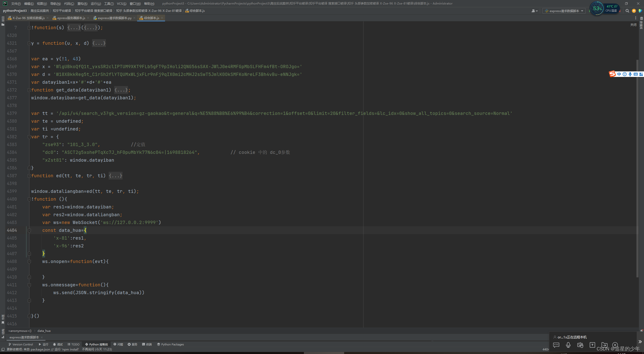Click data_hua in the bottom breadcrumb
Screen dimensions: 644x354
tap(44, 331)
